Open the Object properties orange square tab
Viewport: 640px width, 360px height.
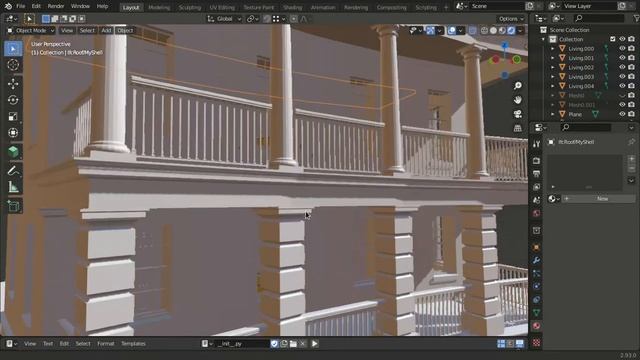coord(536,247)
